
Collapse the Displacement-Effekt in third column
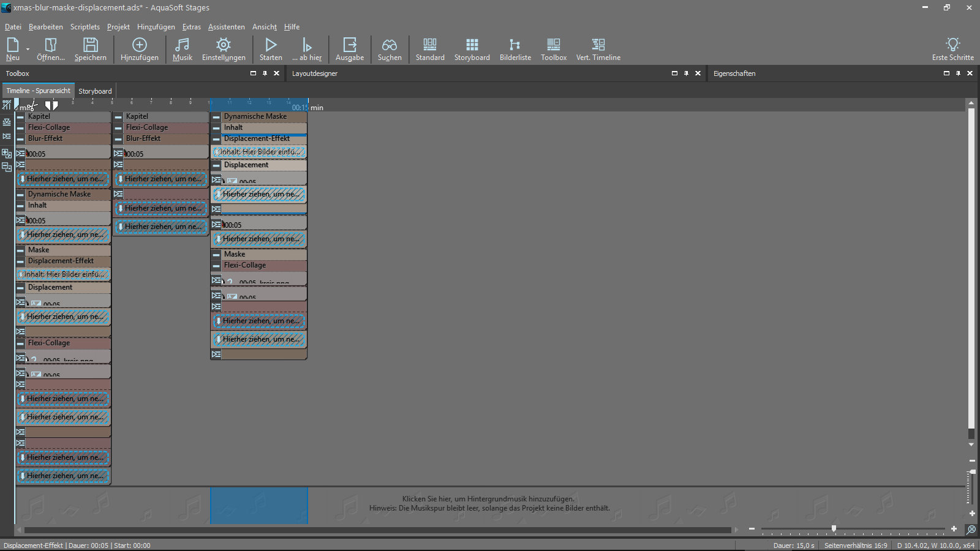[x=216, y=139]
